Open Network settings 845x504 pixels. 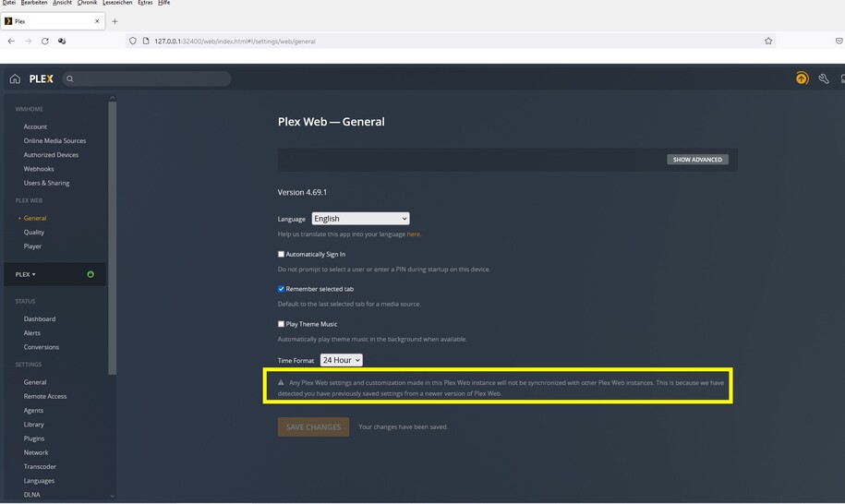36,452
